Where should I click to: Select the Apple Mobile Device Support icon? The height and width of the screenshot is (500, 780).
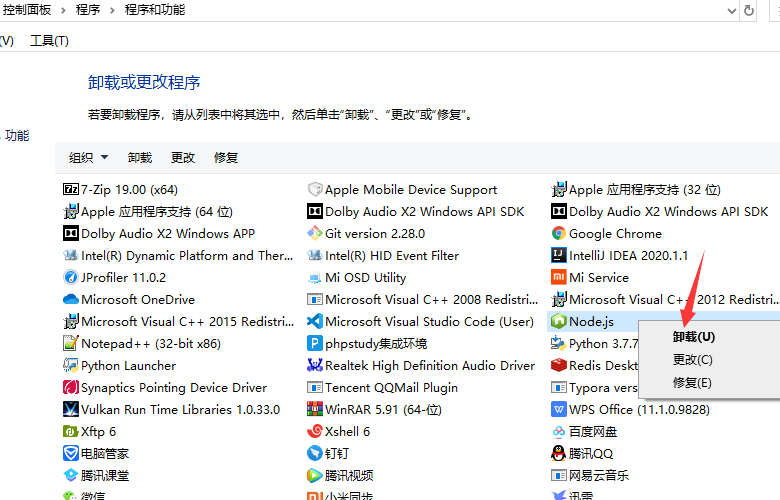tap(315, 190)
